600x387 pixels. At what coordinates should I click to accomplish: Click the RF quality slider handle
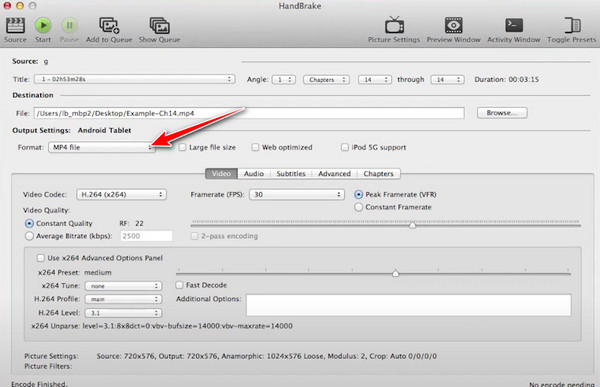coord(412,225)
